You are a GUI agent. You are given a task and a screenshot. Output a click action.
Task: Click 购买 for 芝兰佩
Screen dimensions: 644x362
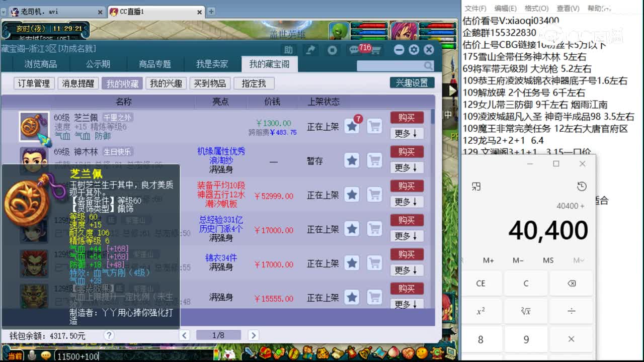click(407, 117)
